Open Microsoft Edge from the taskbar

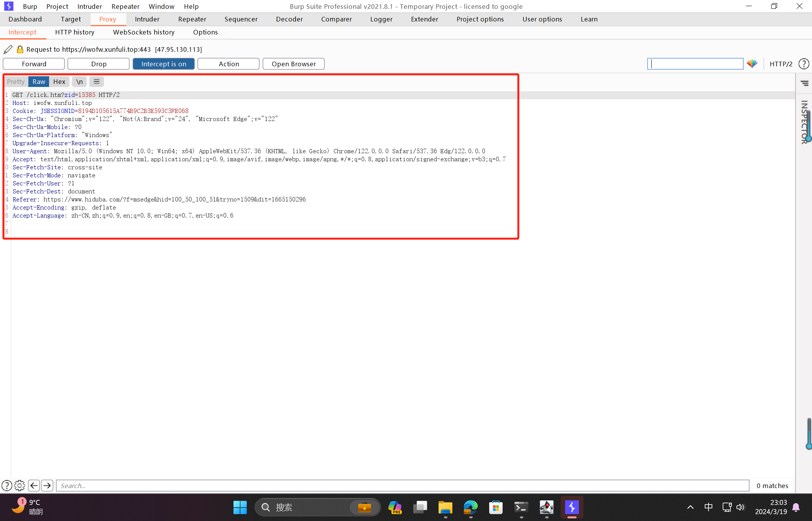tap(470, 508)
